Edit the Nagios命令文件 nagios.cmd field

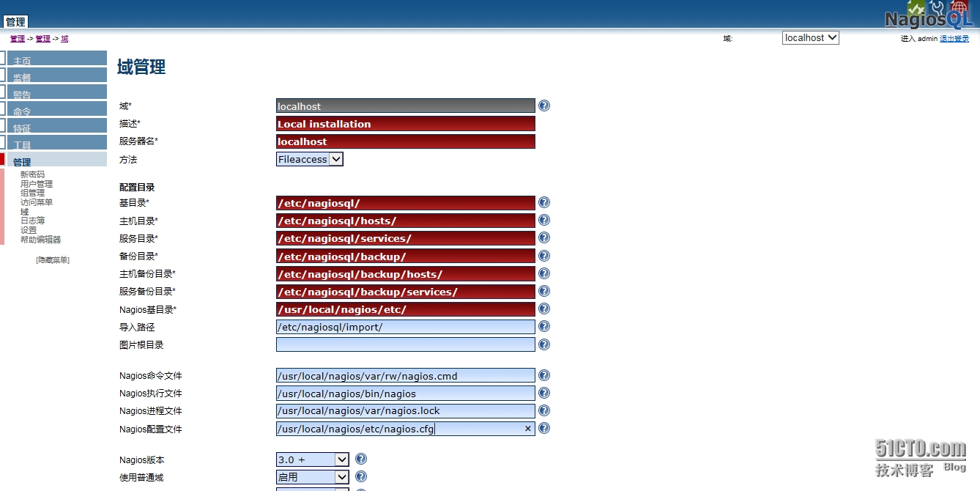tap(406, 376)
